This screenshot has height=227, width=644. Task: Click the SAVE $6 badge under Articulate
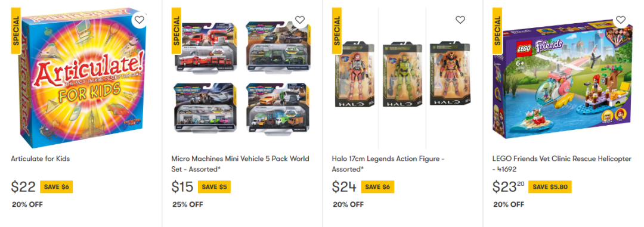pyautogui.click(x=56, y=186)
